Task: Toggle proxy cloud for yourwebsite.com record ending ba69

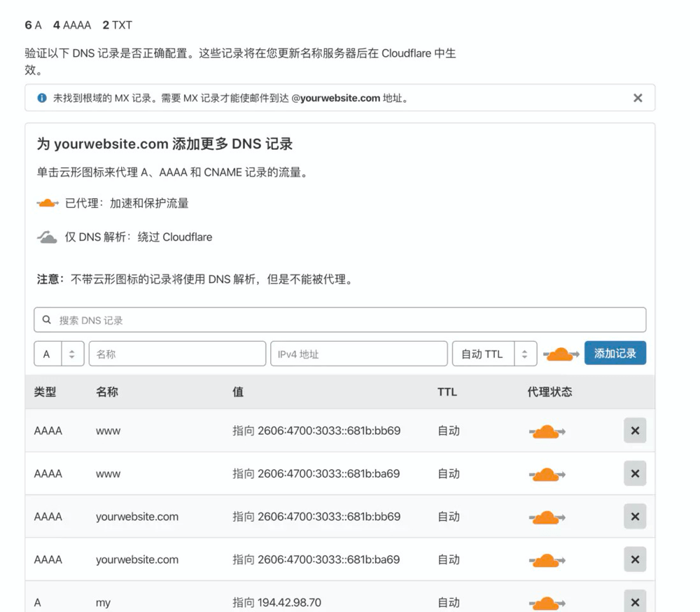Action: coord(547,560)
